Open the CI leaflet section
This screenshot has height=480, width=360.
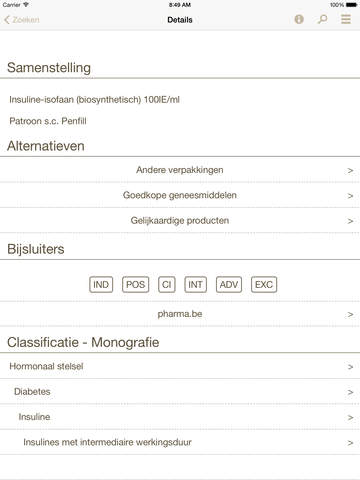coord(167,285)
